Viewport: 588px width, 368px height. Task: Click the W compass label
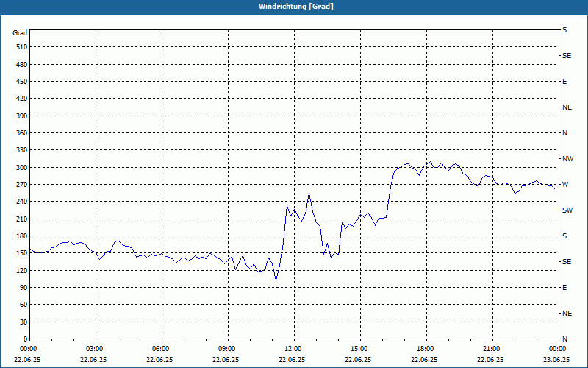pos(565,185)
